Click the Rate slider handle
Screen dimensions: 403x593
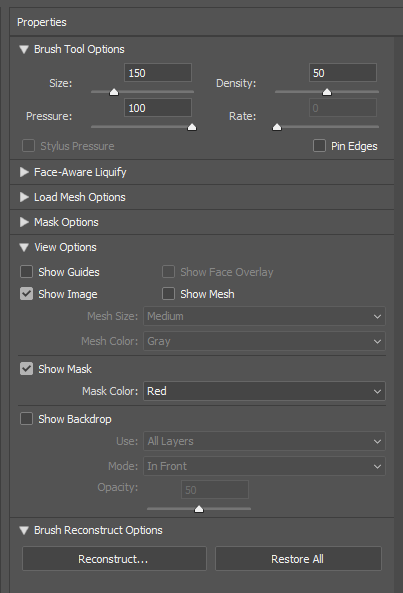pyautogui.click(x=277, y=127)
